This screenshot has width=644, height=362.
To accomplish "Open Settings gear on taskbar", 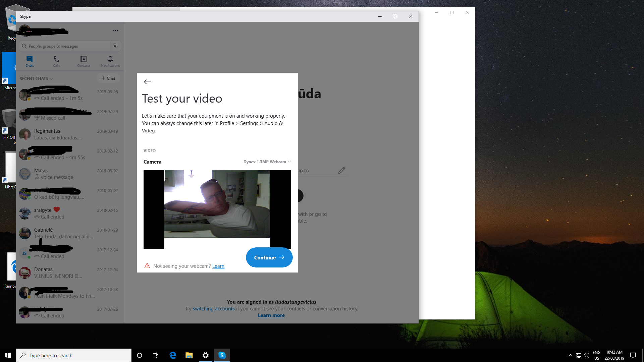I will pos(206,355).
